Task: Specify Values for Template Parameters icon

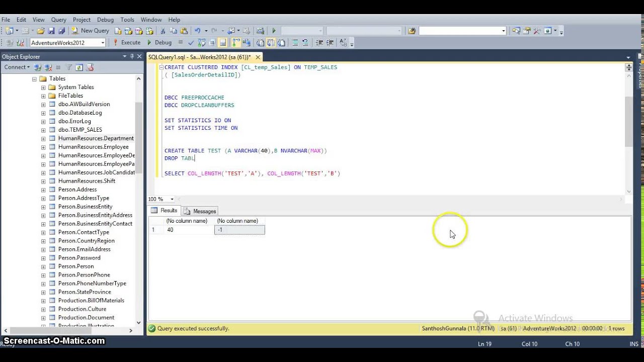Action: coord(343,43)
